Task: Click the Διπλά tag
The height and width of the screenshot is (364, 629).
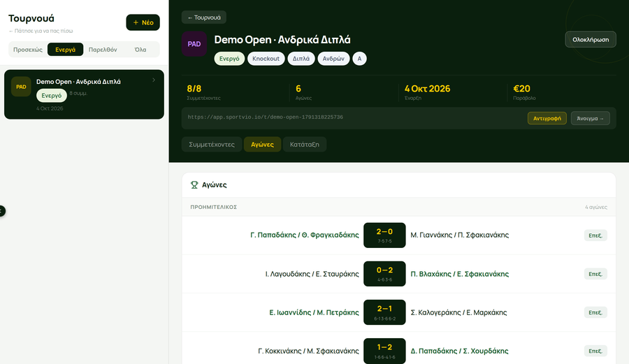Action: coord(301,59)
